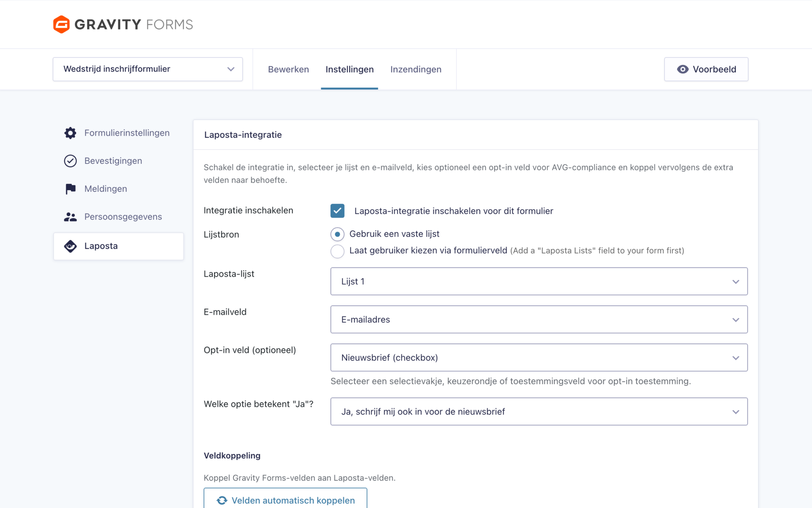Click the checkmark circle icon beside Bevestigingen
Screen dimensions: 812x508
pyautogui.click(x=70, y=161)
